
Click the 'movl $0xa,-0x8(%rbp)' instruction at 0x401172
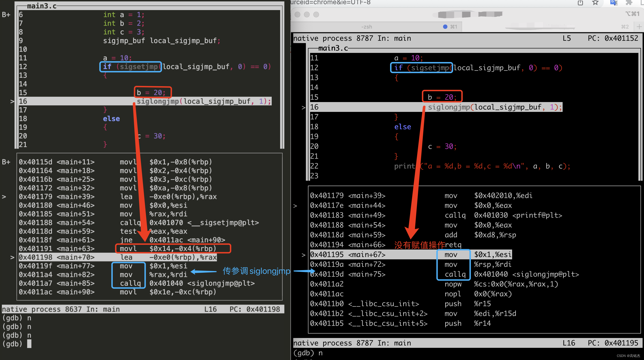point(166,188)
